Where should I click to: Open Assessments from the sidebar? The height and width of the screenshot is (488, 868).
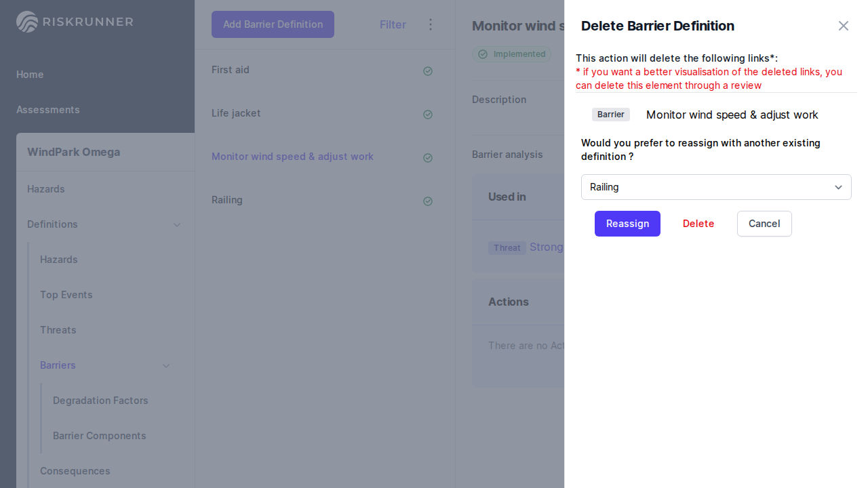(x=48, y=110)
